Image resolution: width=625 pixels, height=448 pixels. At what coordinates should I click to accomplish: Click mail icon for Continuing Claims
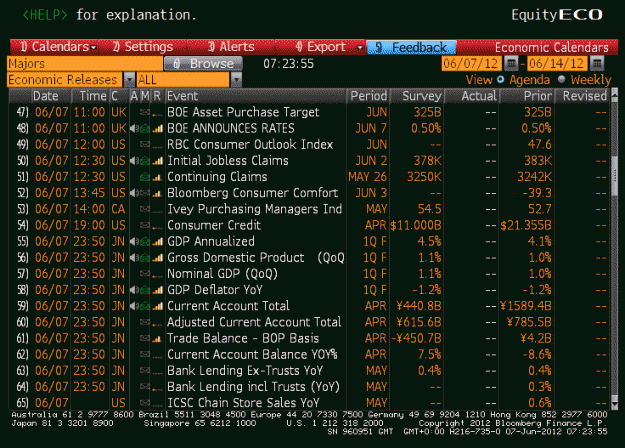[x=145, y=177]
